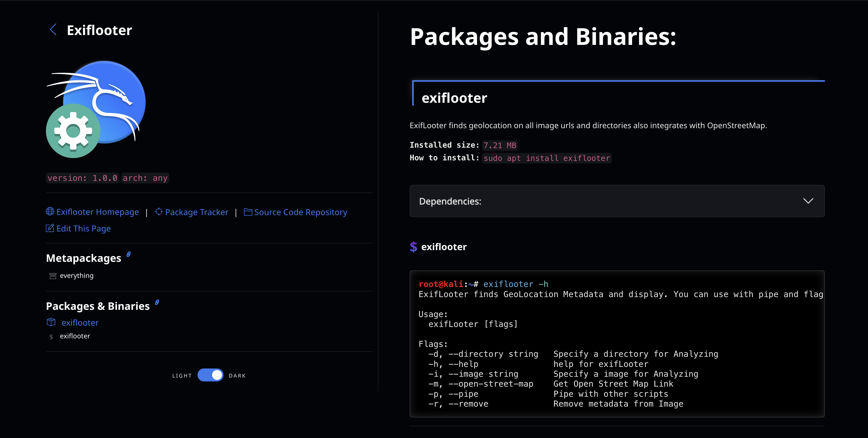Click the purple dollar sign icon before exiflooter

[413, 247]
